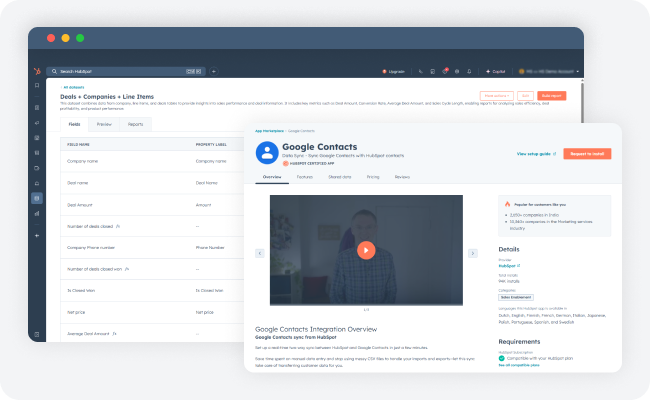Select the Number of deals closed row
The image size is (650, 400).
[x=152, y=226]
